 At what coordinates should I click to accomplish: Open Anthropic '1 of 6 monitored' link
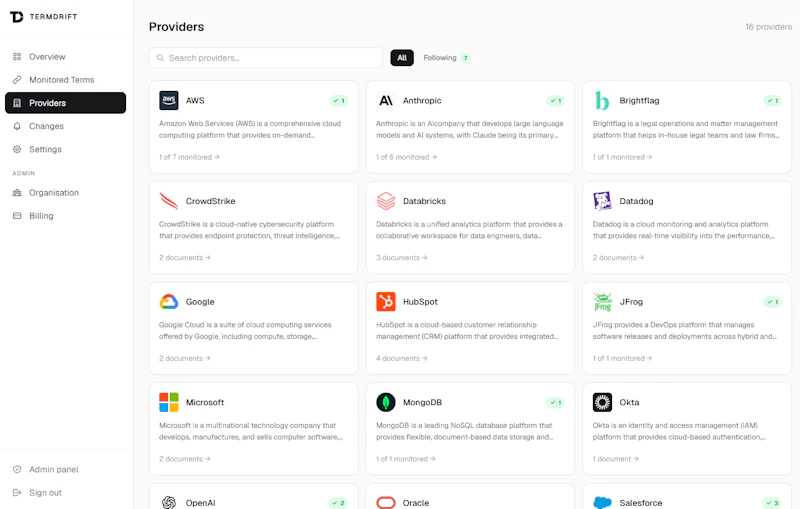point(407,157)
